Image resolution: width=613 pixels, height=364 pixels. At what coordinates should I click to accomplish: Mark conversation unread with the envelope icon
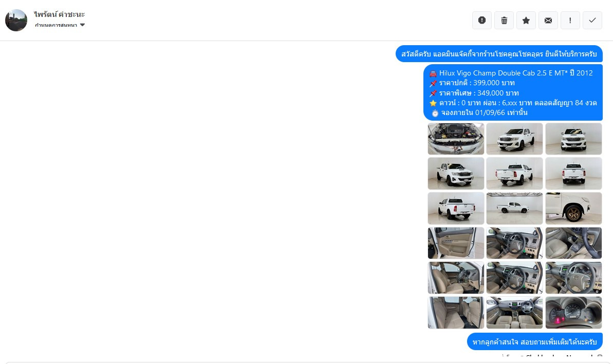pos(548,21)
